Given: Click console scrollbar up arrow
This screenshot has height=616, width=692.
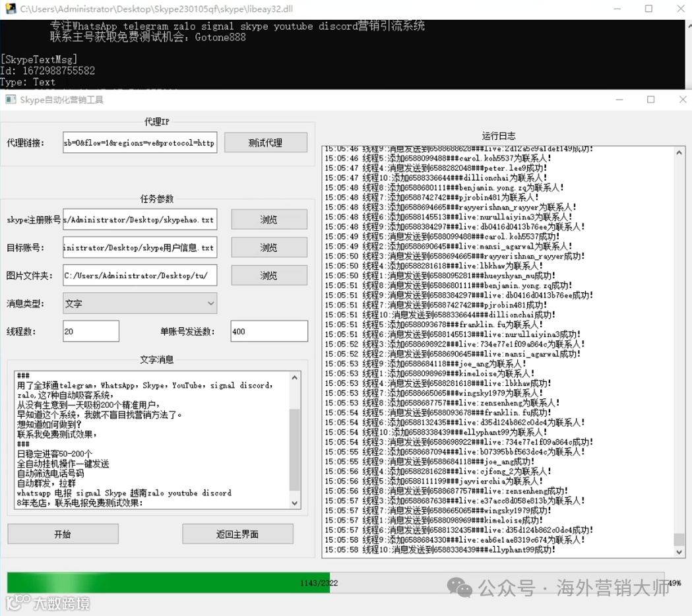Looking at the screenshot, I should click(x=689, y=26).
